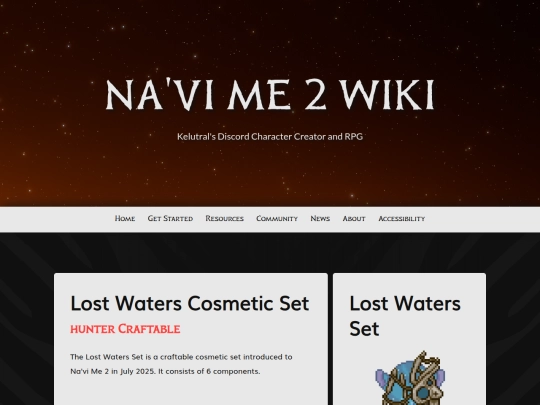This screenshot has height=405, width=540.
Task: Open the News page
Action: pyautogui.click(x=320, y=218)
